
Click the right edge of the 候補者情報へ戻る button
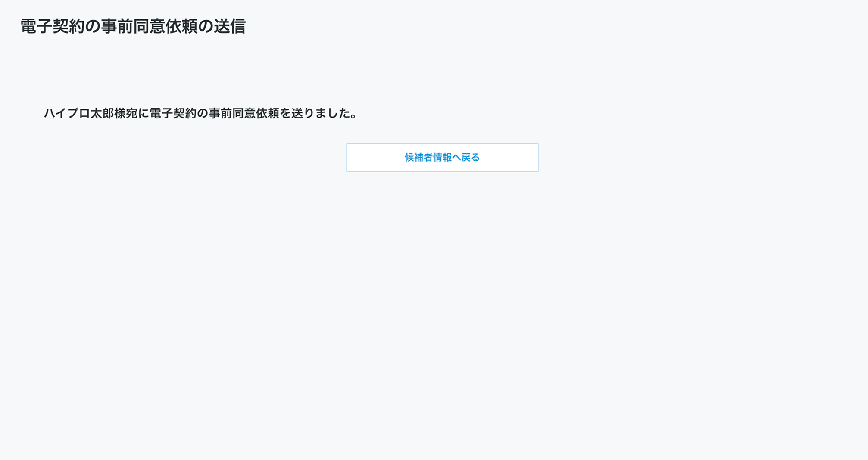(536, 158)
